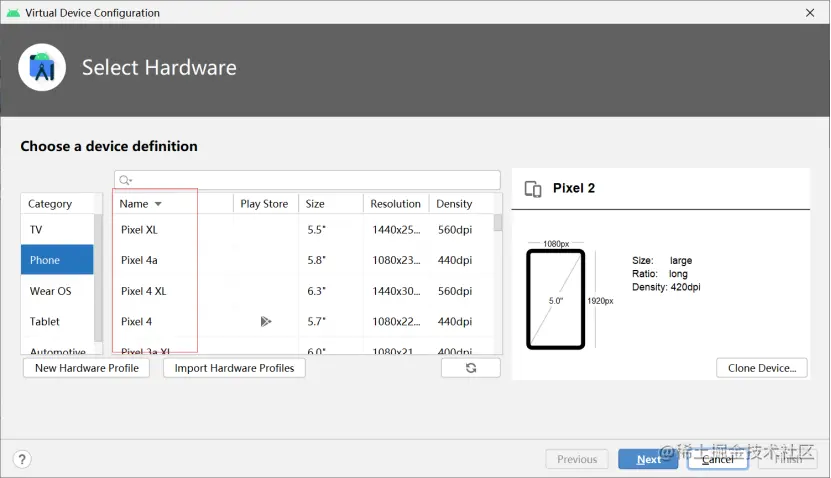The height and width of the screenshot is (478, 831).
Task: Focus the device search input field
Action: 307,180
